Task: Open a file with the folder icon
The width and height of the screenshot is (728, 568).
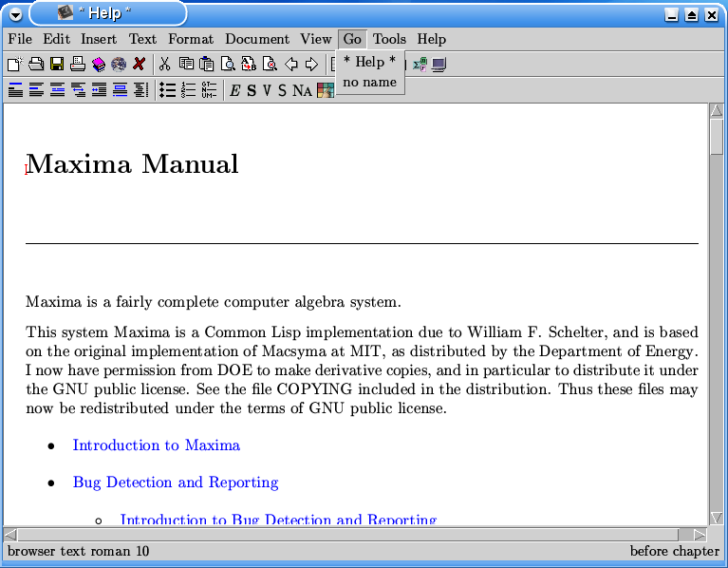Action: click(x=36, y=64)
